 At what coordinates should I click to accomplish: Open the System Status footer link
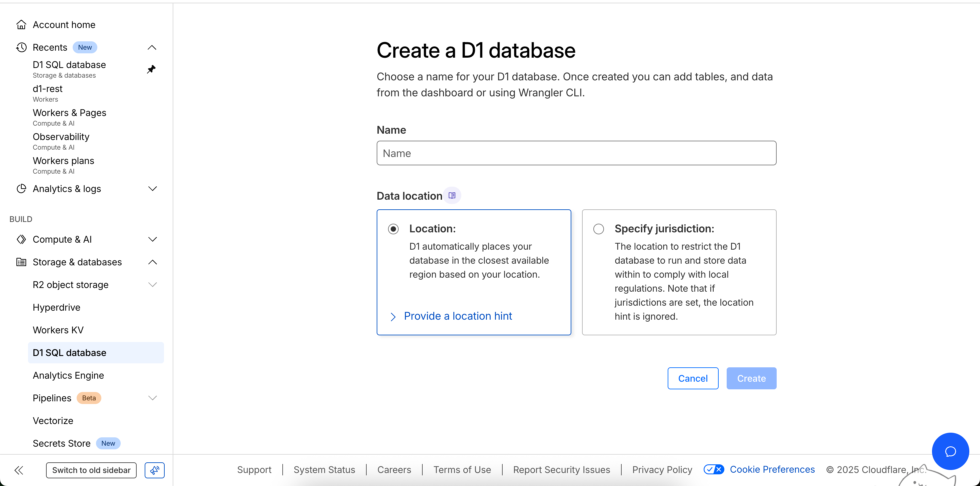coord(324,470)
